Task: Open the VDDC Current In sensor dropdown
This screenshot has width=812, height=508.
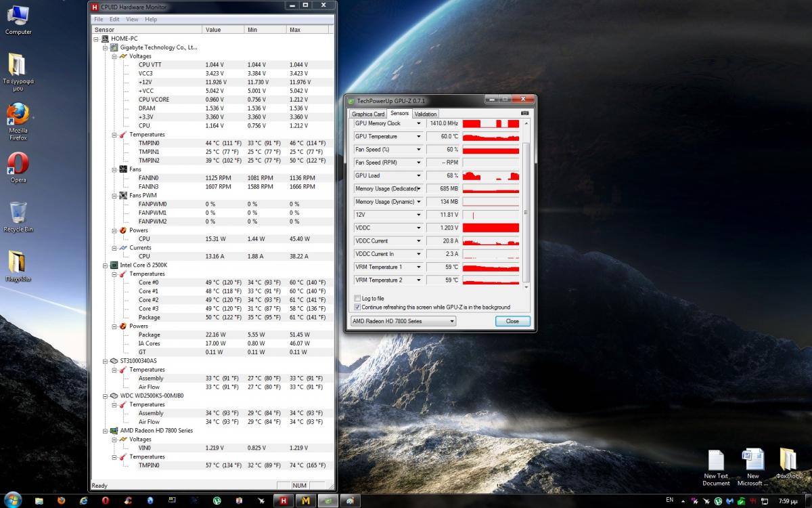Action: click(419, 254)
